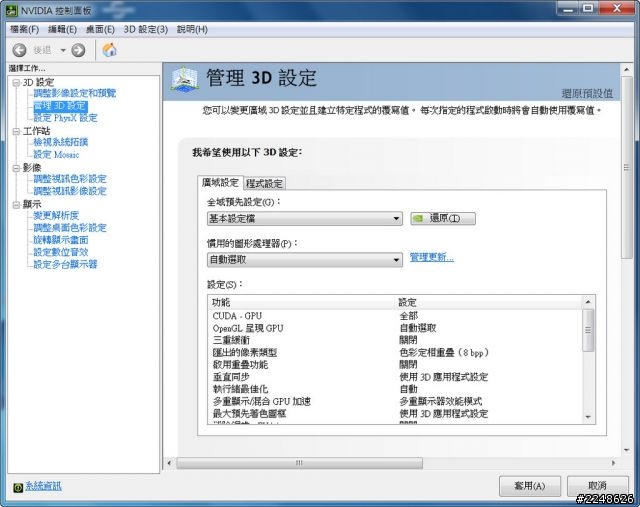Open the 檔案(F) menu
This screenshot has height=507, width=640.
click(x=24, y=29)
